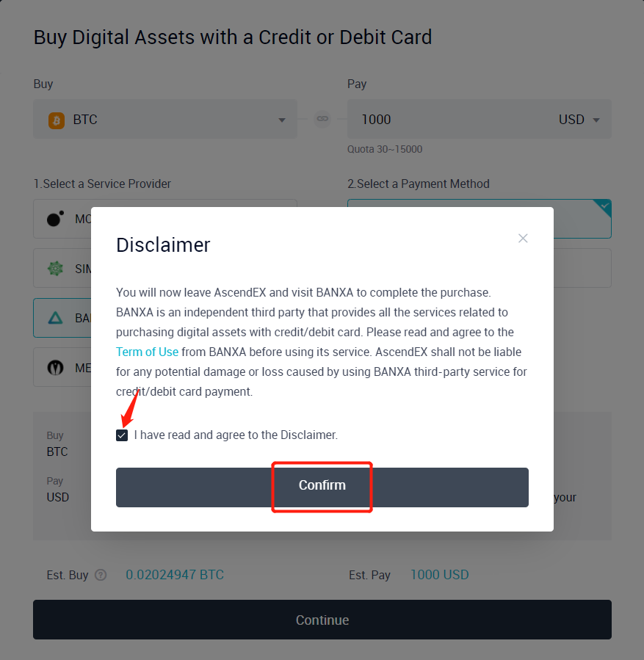Click the chain link icon between Buy and Pay
This screenshot has height=660, width=644.
pos(322,118)
